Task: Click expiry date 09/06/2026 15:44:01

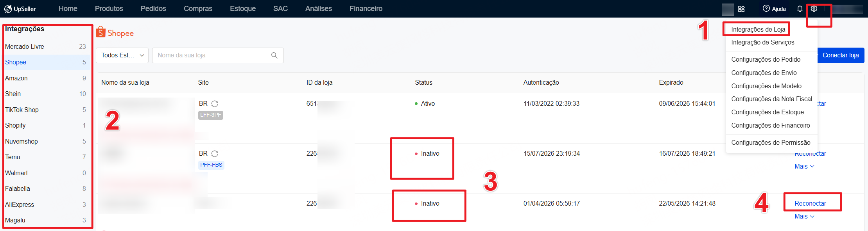Action: point(687,104)
